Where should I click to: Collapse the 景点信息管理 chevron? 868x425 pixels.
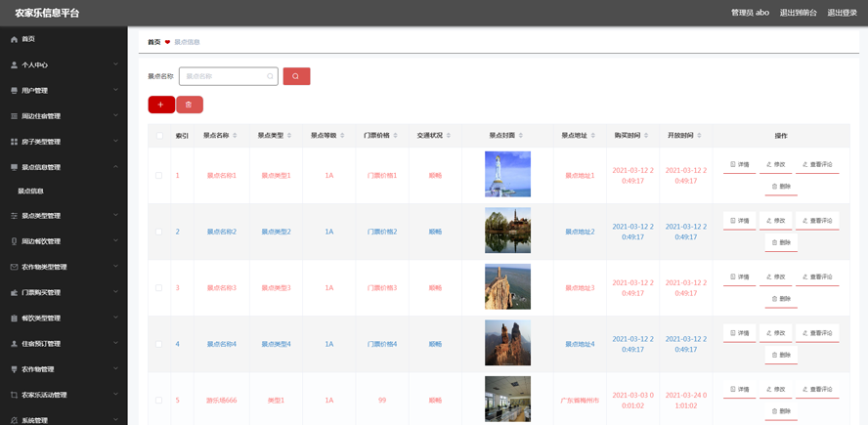pyautogui.click(x=115, y=166)
